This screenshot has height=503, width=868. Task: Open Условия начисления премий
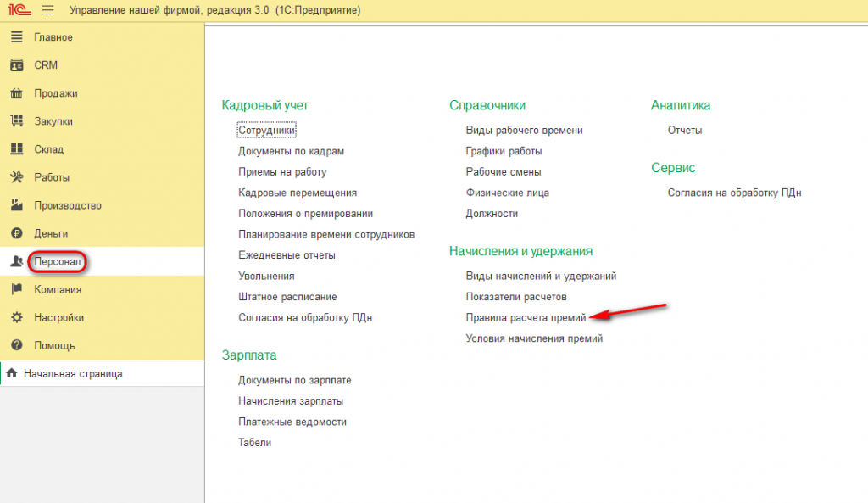click(534, 338)
